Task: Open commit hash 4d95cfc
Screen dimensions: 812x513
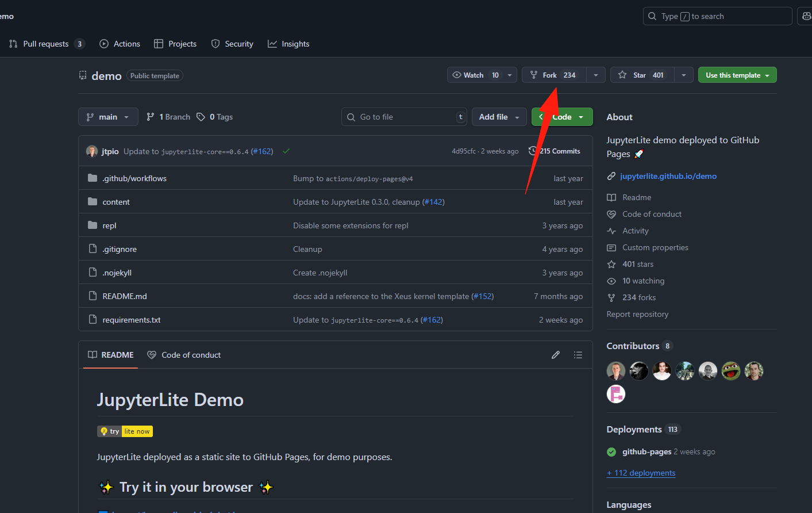Action: coord(464,151)
